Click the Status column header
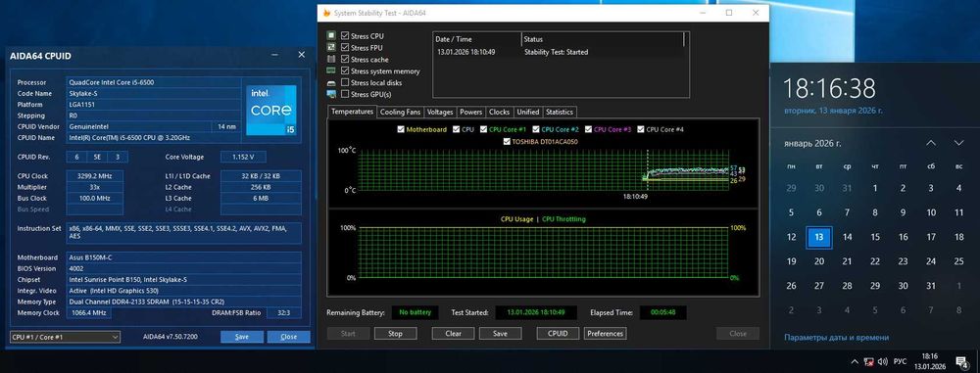 [603, 39]
